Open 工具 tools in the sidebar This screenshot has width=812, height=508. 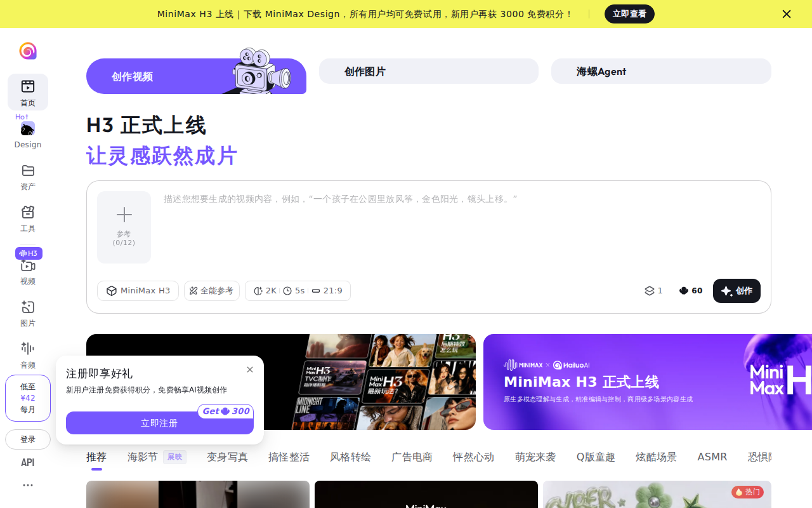pyautogui.click(x=28, y=219)
